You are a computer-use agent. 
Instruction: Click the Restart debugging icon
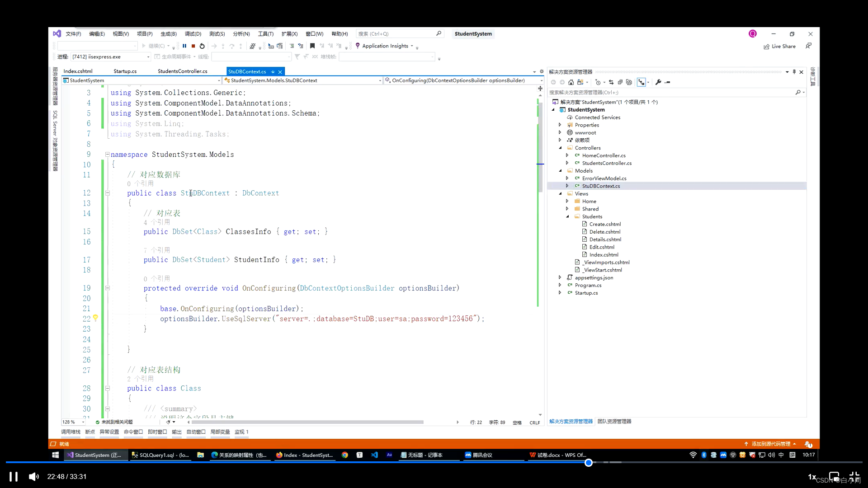click(x=202, y=46)
